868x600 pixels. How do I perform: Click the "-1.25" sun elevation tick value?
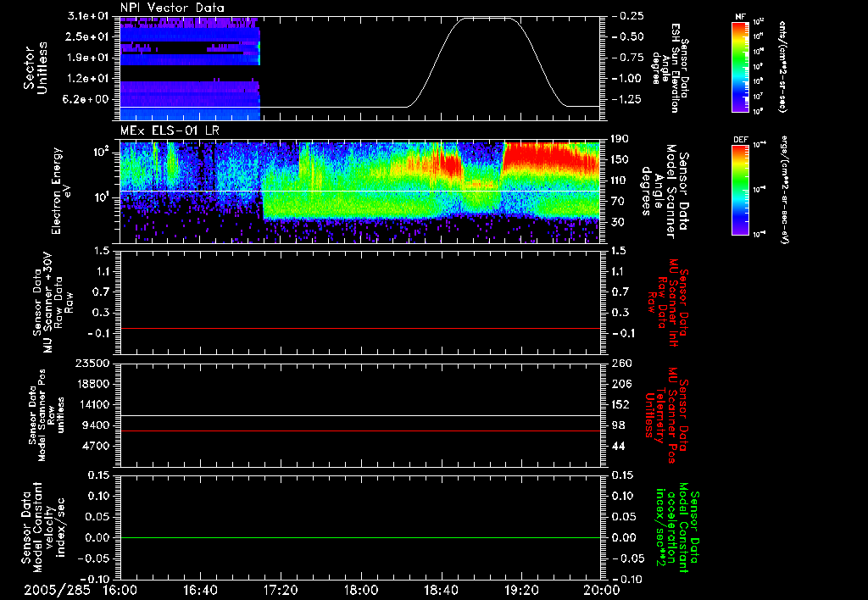pos(628,100)
